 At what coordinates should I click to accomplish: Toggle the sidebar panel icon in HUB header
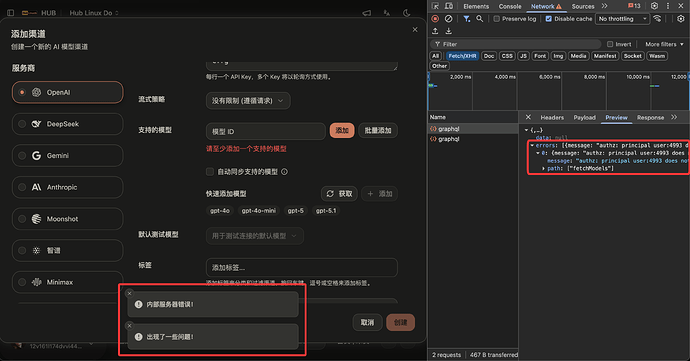pos(11,13)
